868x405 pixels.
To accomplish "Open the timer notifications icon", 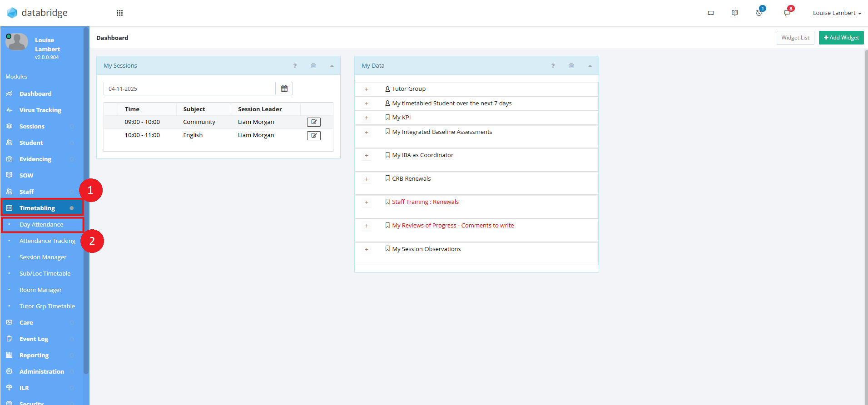I will click(x=759, y=13).
